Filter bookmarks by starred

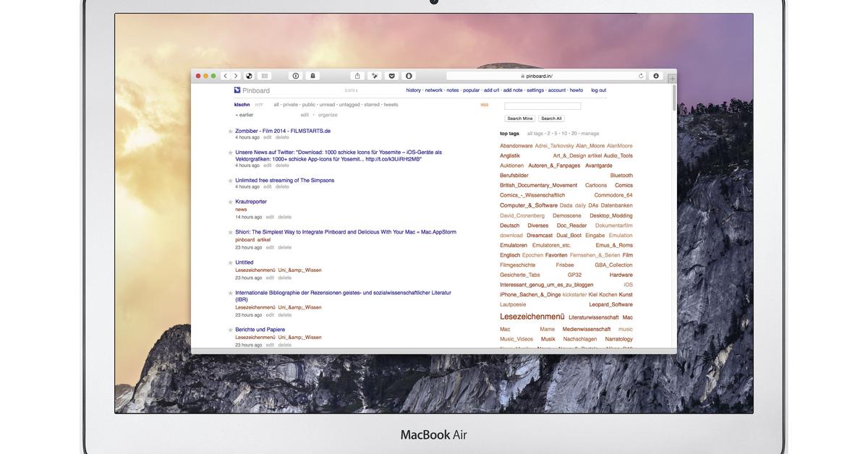[372, 105]
